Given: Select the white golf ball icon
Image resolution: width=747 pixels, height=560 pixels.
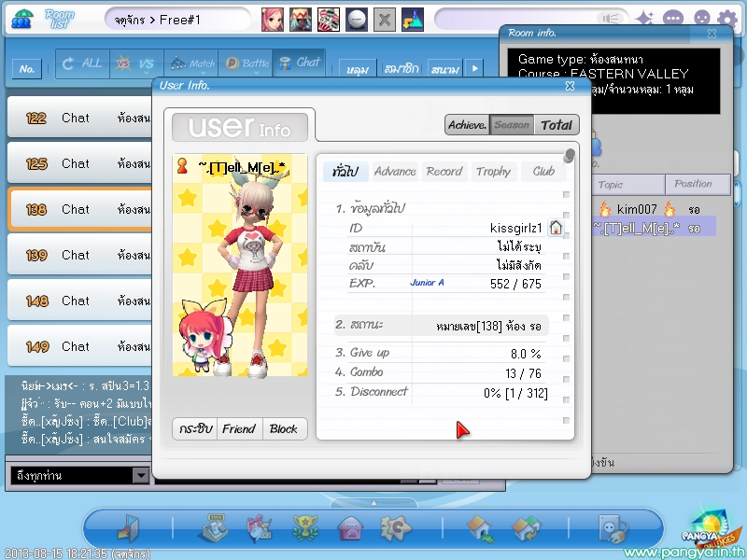Looking at the screenshot, I should 357,20.
